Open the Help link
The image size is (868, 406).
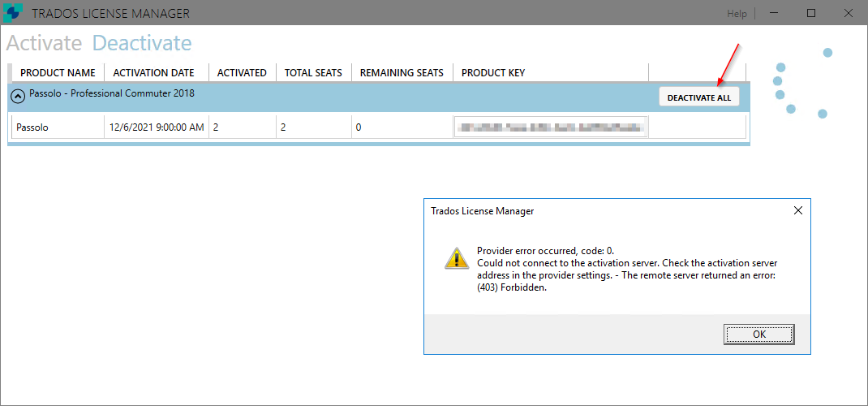pyautogui.click(x=737, y=14)
